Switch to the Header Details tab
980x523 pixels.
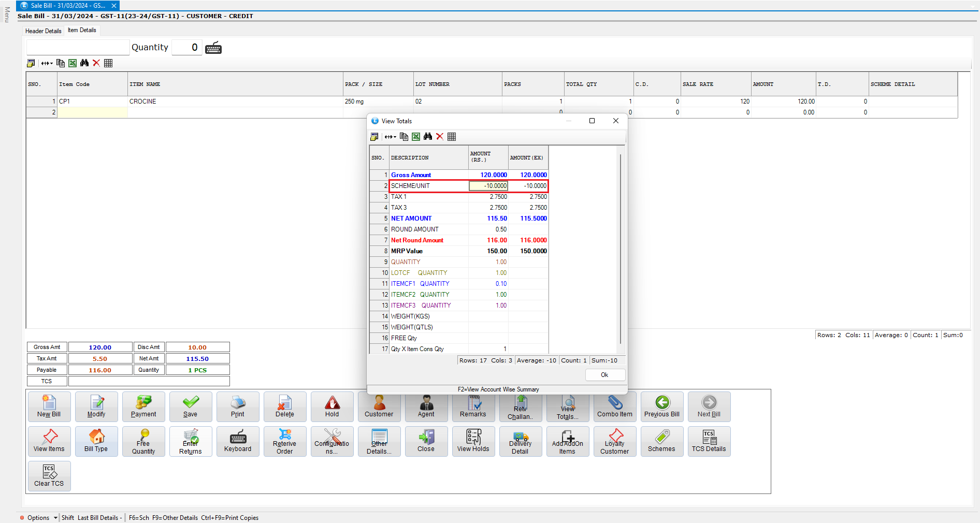pos(44,31)
